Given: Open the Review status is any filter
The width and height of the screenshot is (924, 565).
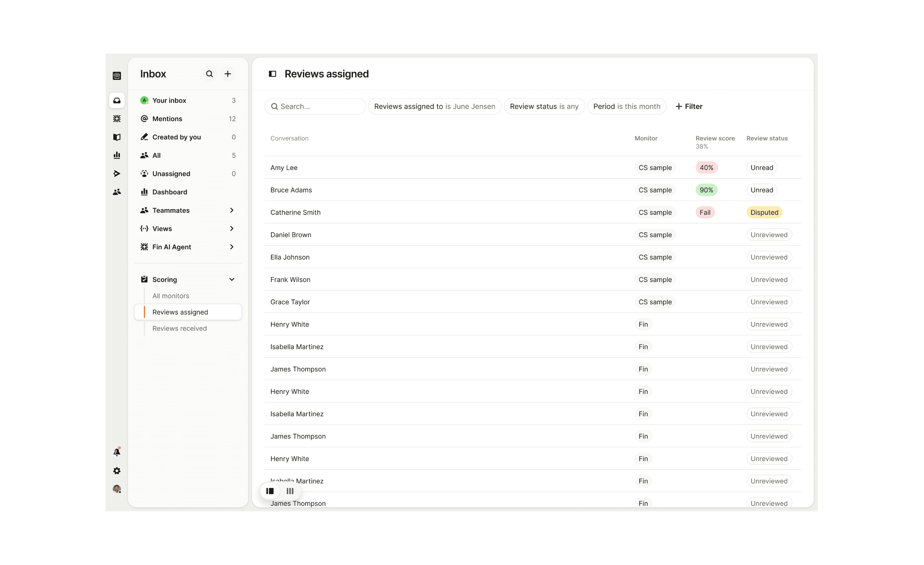Looking at the screenshot, I should tap(544, 106).
